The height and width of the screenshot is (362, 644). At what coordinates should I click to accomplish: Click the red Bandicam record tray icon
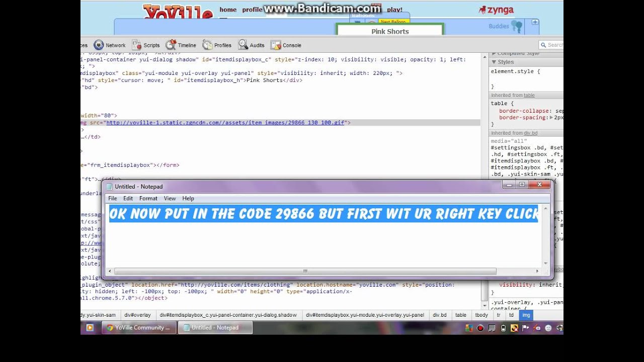point(480,328)
